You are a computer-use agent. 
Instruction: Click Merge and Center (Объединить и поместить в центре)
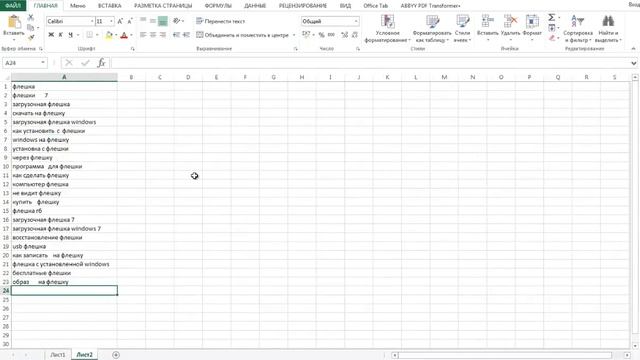pyautogui.click(x=242, y=35)
